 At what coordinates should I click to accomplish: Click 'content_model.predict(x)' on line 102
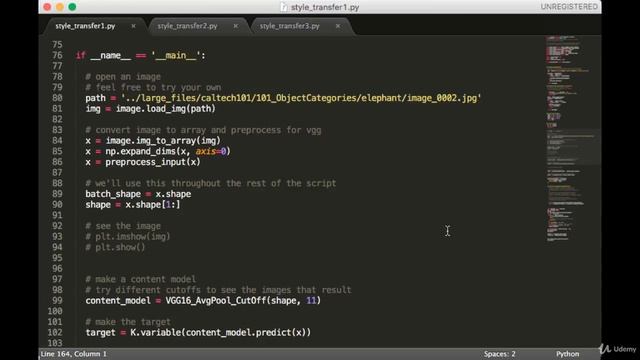pyautogui.click(x=246, y=333)
